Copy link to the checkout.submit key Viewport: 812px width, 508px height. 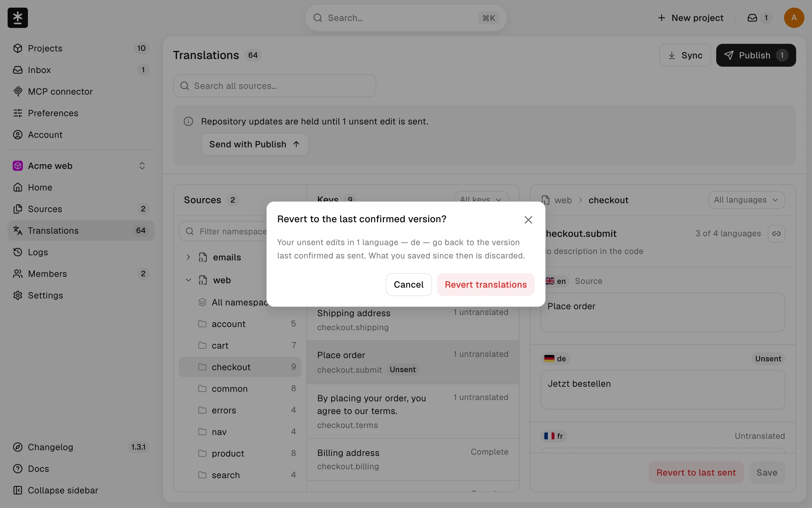pos(776,233)
